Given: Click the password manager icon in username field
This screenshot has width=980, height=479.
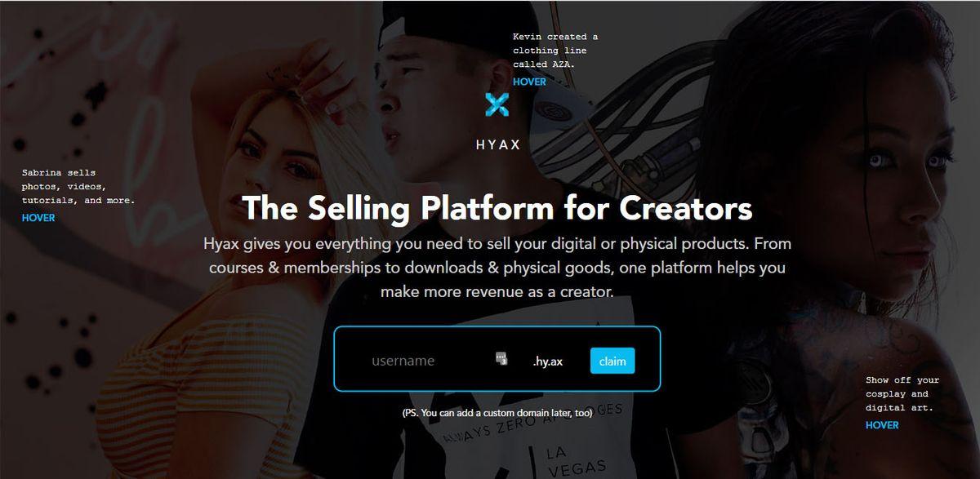Looking at the screenshot, I should tap(501, 359).
